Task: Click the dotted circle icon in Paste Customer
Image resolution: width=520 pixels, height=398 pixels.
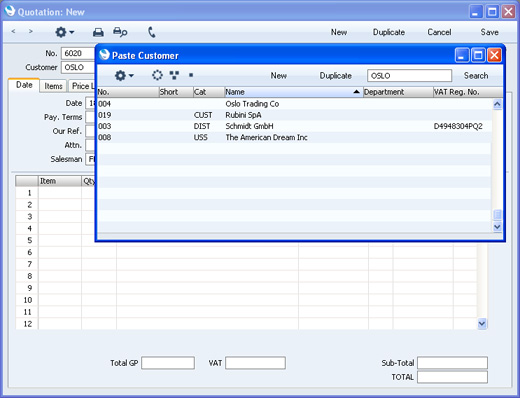Action: tap(157, 75)
